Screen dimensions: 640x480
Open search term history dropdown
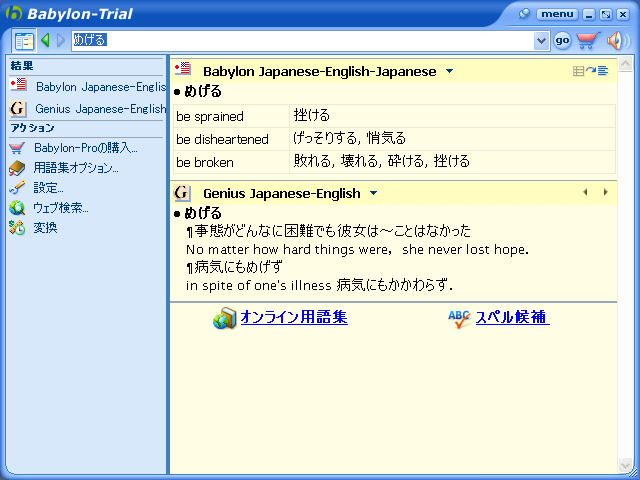pyautogui.click(x=541, y=40)
